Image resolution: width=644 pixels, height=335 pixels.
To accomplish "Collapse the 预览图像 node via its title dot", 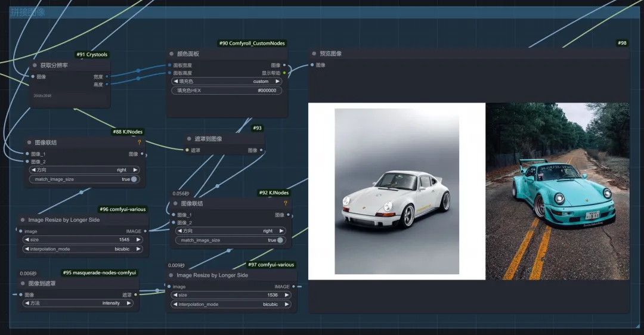I will pyautogui.click(x=314, y=54).
